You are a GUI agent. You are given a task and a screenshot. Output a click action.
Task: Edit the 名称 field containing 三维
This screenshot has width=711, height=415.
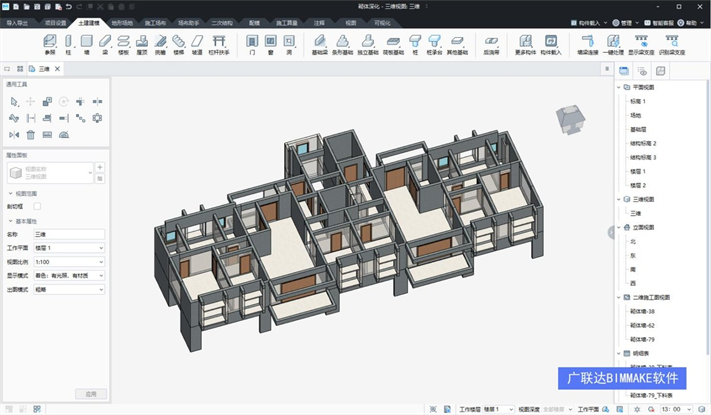tap(69, 234)
